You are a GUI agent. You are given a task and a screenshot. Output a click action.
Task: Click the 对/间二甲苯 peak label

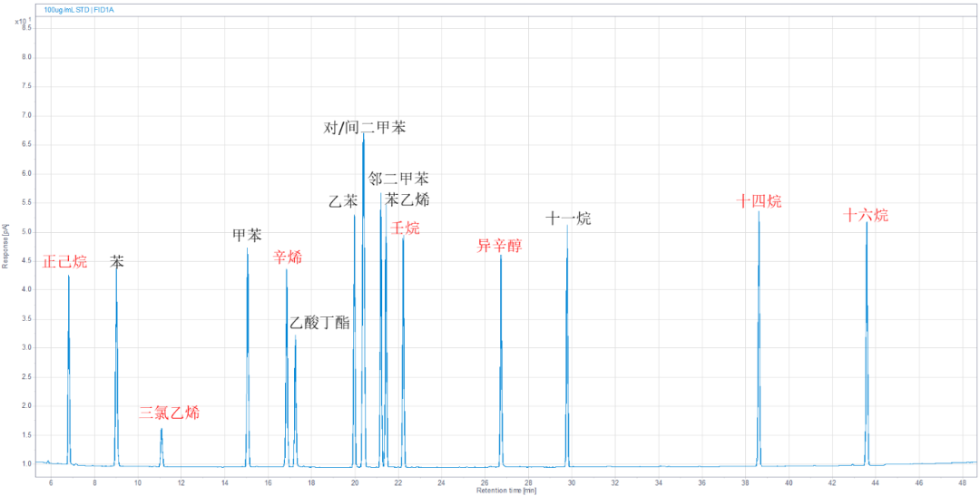(365, 128)
